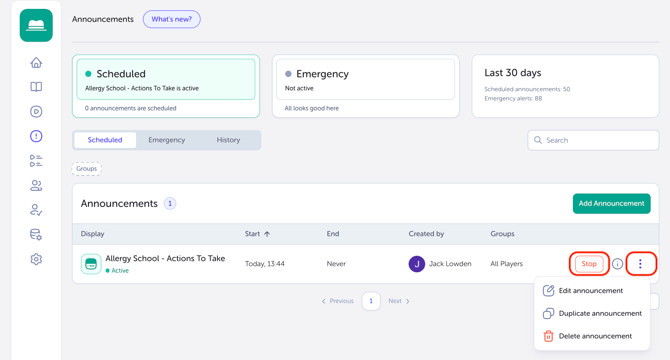670x360 pixels.
Task: Click the 'Allergy School - Actions To Take' row title
Action: click(x=165, y=258)
